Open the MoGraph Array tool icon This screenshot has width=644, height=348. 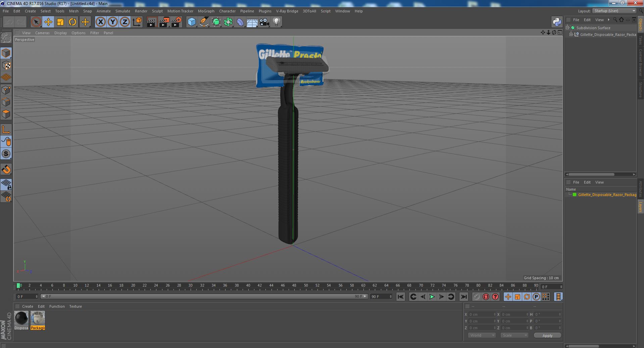(x=228, y=22)
